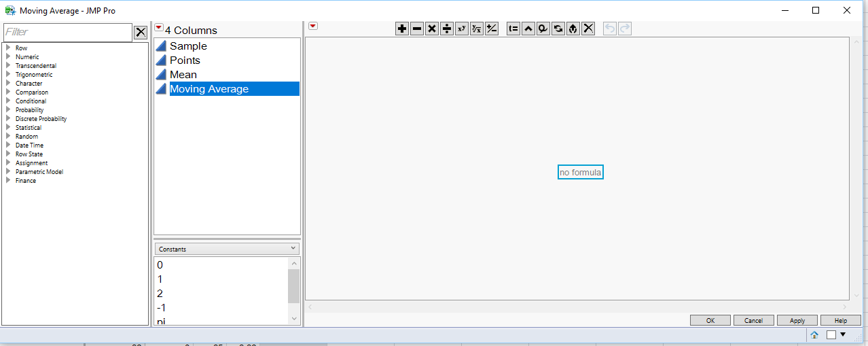868x346 pixels.
Task: Click the switch terms button
Action: pyautogui.click(x=558, y=29)
